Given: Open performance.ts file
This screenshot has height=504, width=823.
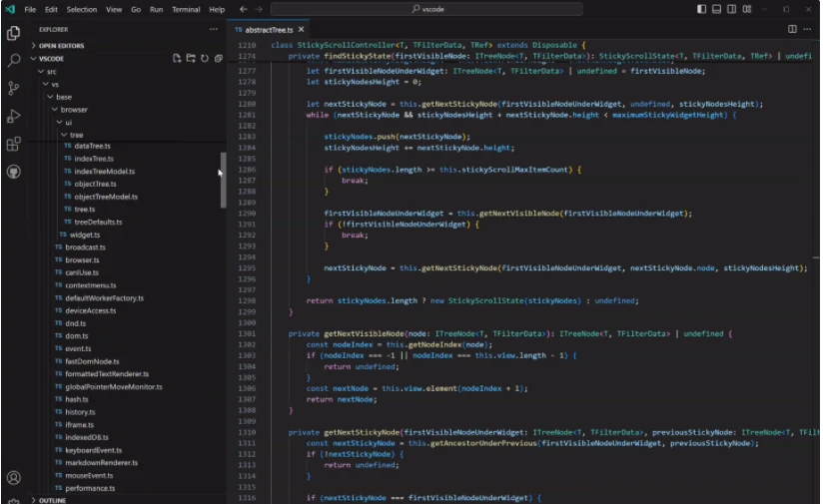Looking at the screenshot, I should pos(90,488).
